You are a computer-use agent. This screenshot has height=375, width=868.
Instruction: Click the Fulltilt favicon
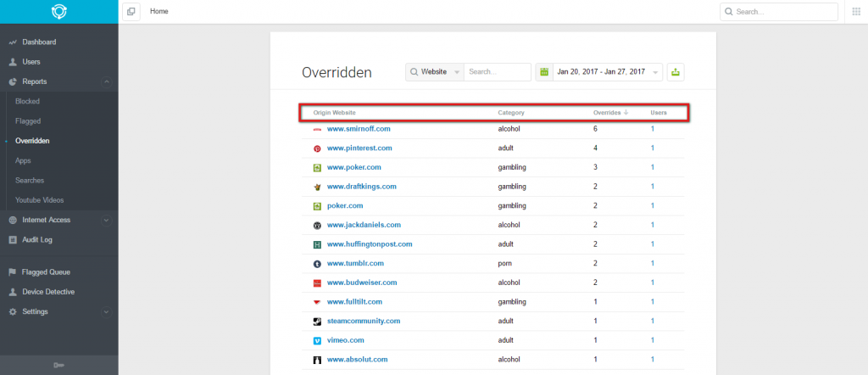318,302
